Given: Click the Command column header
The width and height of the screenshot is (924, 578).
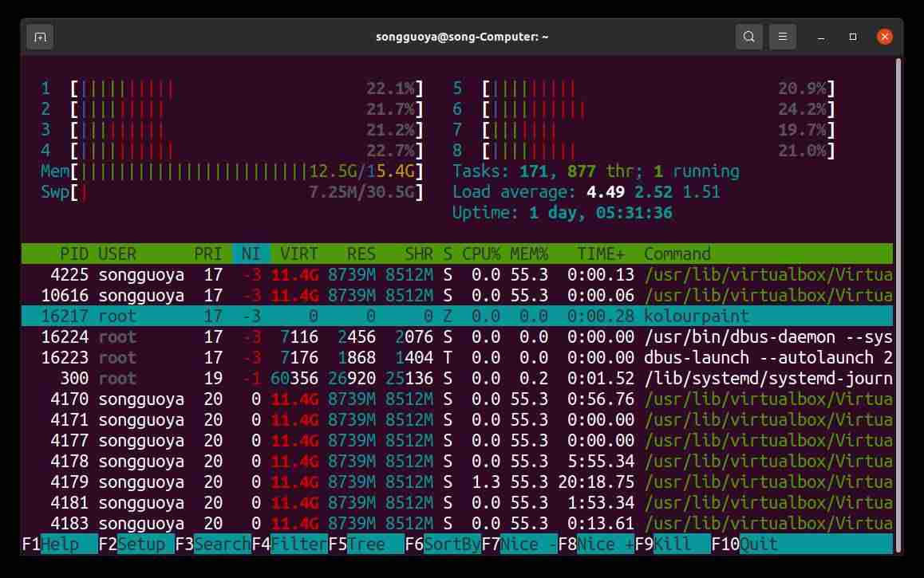Looking at the screenshot, I should pos(677,254).
